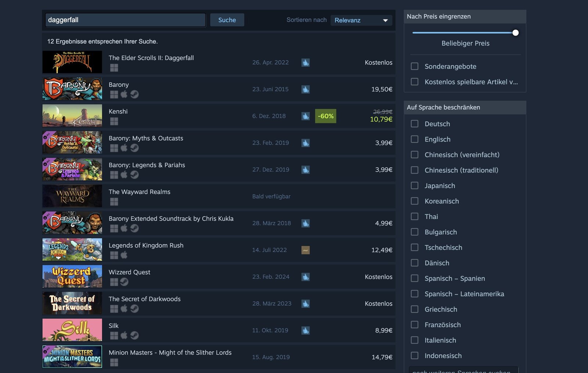Check the Englisch language filter

coord(415,139)
